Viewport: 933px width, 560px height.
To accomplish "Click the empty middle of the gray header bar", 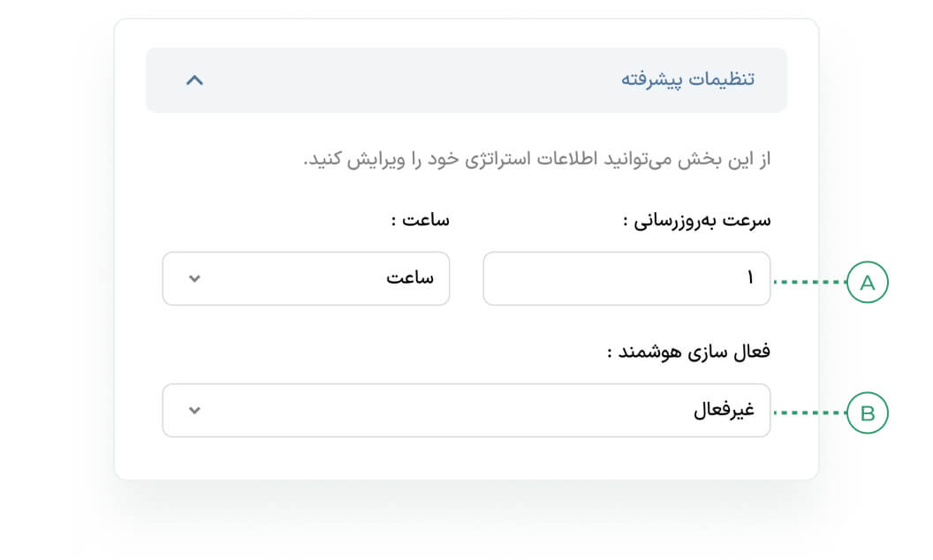I will coord(406,79).
